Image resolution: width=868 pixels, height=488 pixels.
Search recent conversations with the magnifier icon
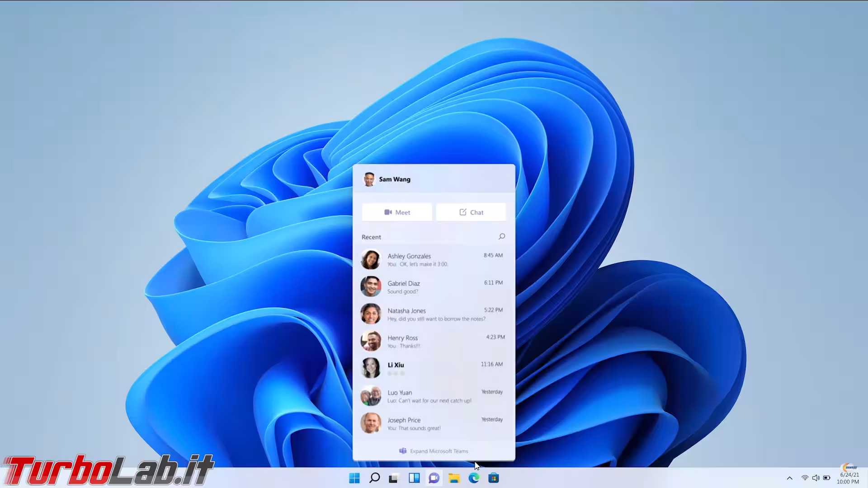[501, 236]
